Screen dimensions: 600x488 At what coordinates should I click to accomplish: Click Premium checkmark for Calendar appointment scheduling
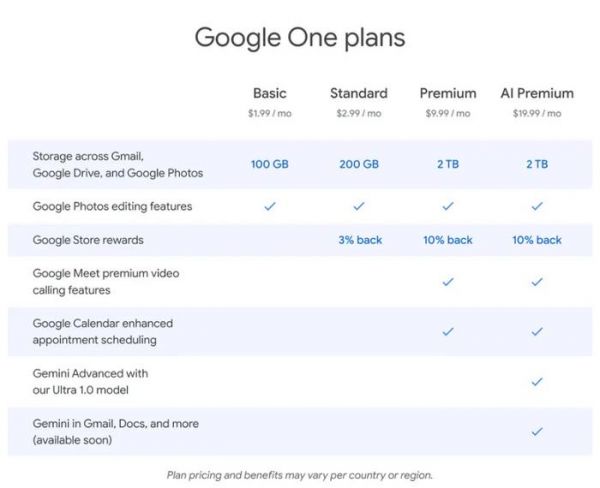point(447,331)
